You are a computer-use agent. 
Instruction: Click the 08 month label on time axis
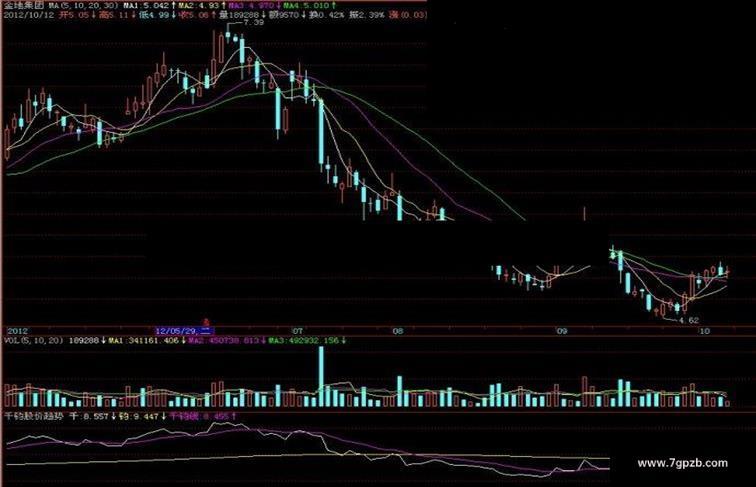click(397, 331)
